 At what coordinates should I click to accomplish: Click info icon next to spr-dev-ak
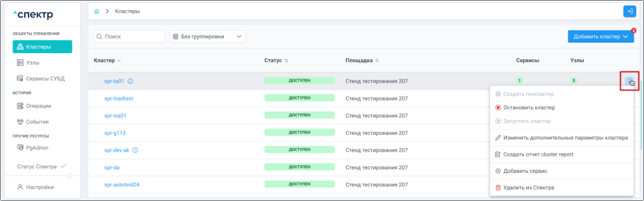[135, 150]
